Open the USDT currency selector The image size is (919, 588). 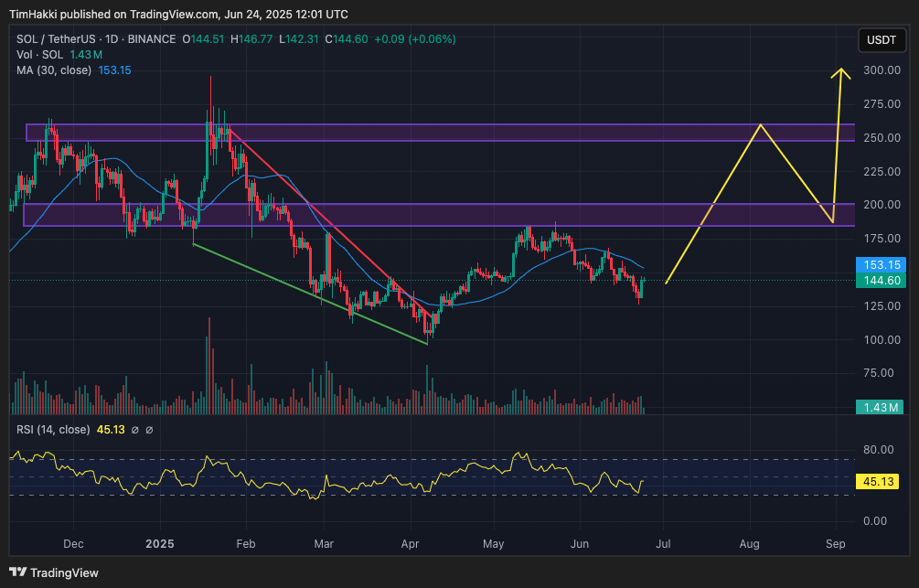pyautogui.click(x=881, y=40)
